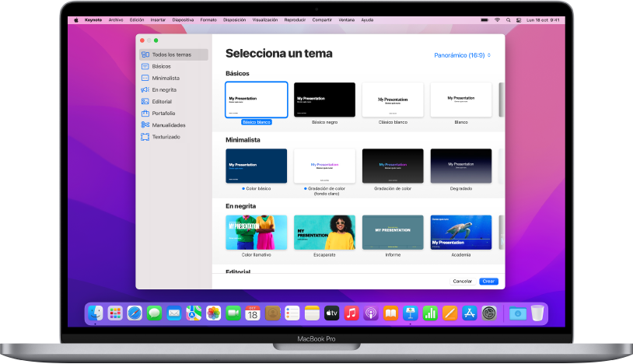The height and width of the screenshot is (364, 633).
Task: Pick Gradación de color (fondo claro) theme
Action: coord(324,166)
